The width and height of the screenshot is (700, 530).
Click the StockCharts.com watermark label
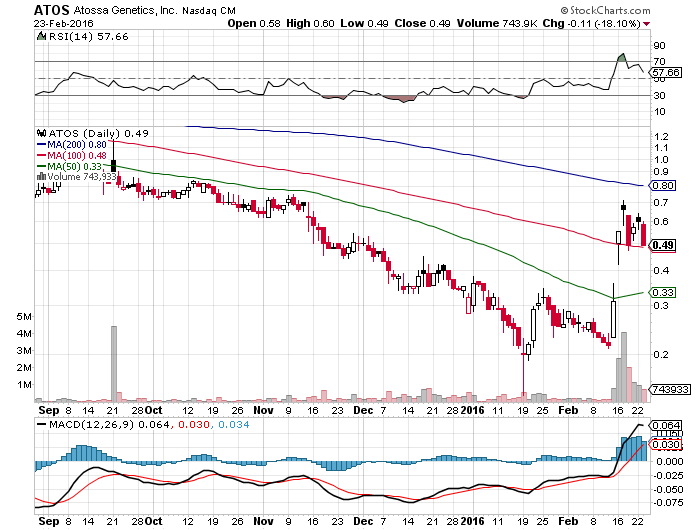pyautogui.click(x=605, y=10)
